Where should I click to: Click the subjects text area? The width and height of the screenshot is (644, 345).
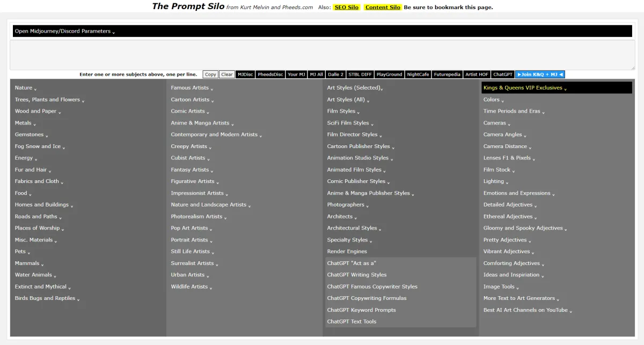click(322, 55)
